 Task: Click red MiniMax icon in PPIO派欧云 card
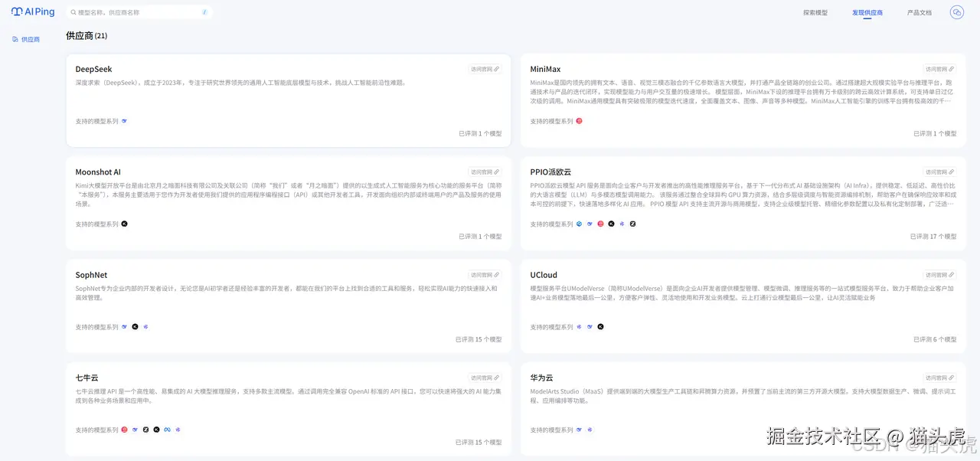(x=600, y=224)
